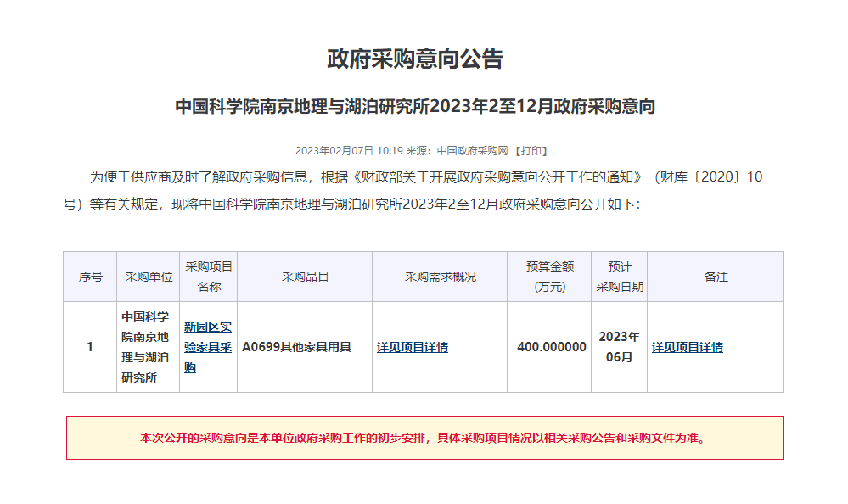Viewport: 848px width, 504px height.
Task: Click the source text 来源：中国政府采购网
Action: (457, 151)
